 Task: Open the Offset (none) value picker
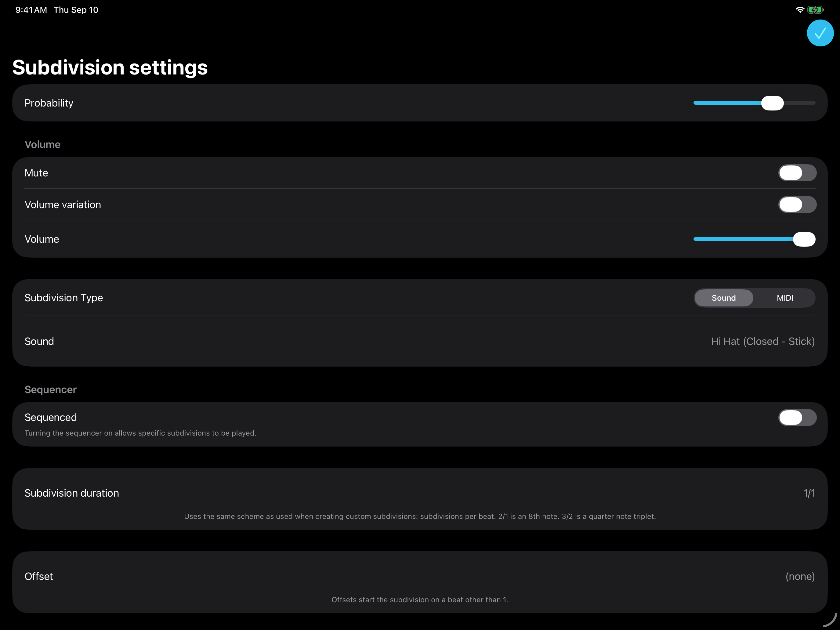800,577
